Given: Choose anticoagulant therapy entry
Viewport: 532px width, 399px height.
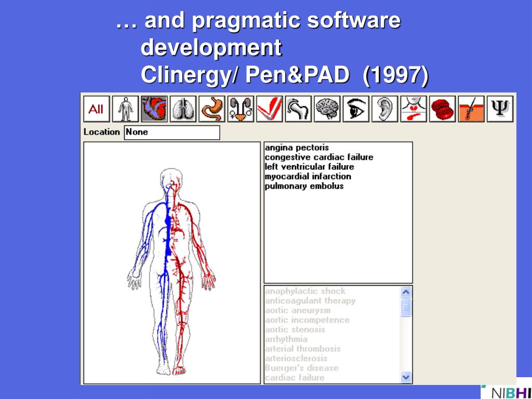Looking at the screenshot, I should tap(310, 301).
